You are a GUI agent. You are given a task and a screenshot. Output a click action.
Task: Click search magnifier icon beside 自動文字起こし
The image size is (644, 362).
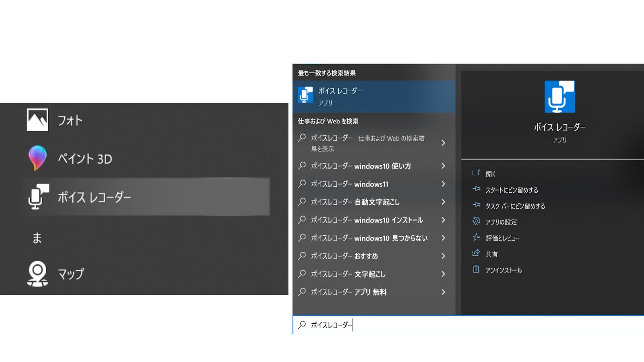point(302,202)
